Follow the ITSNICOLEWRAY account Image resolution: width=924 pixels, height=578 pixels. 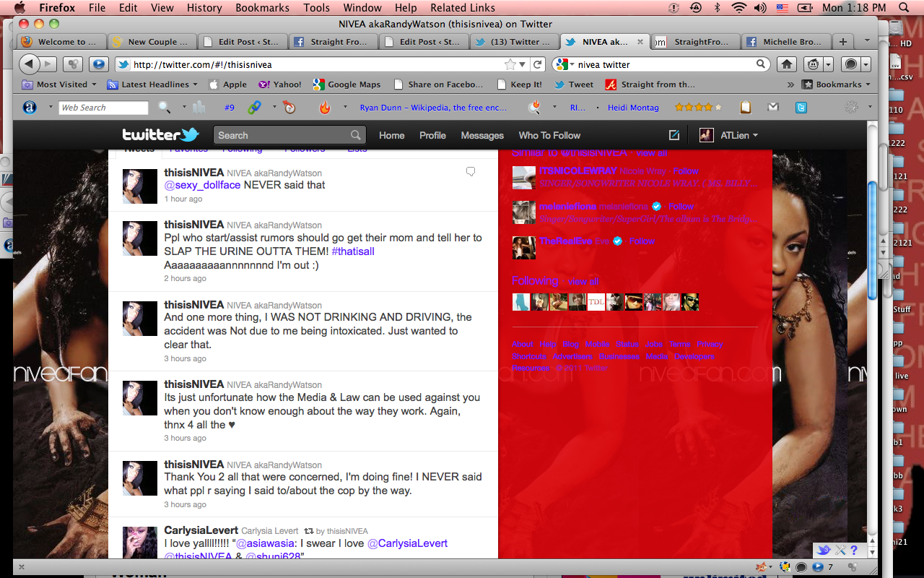click(x=685, y=171)
